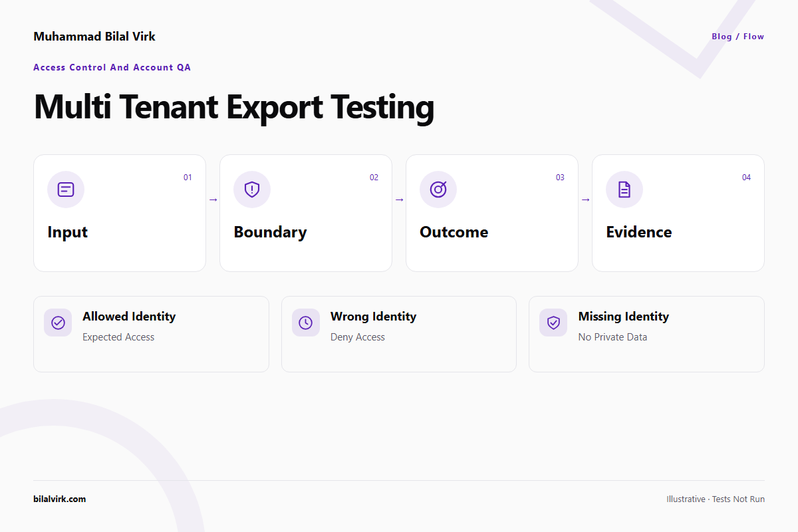Select the Boundary card heading
This screenshot has height=532, width=798.
[x=270, y=232]
